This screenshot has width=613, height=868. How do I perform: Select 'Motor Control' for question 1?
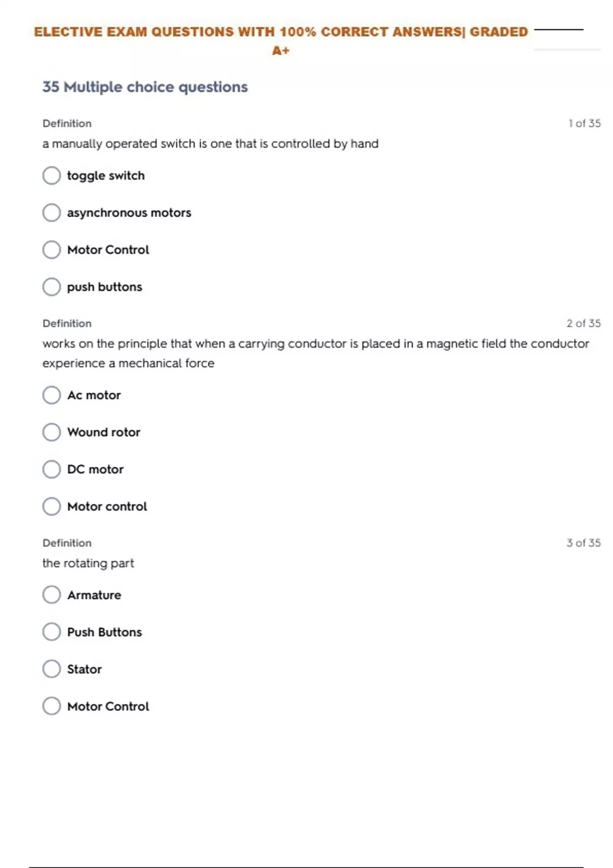click(52, 250)
